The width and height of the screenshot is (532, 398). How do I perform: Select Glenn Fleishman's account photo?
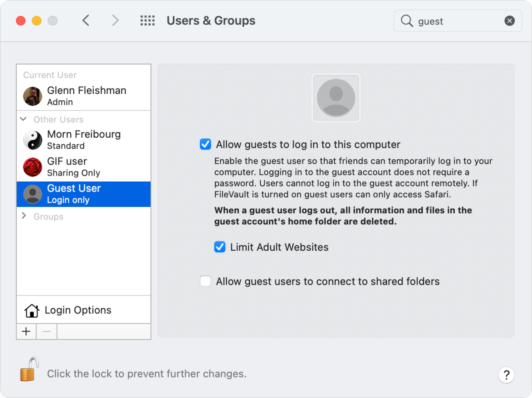tap(32, 96)
